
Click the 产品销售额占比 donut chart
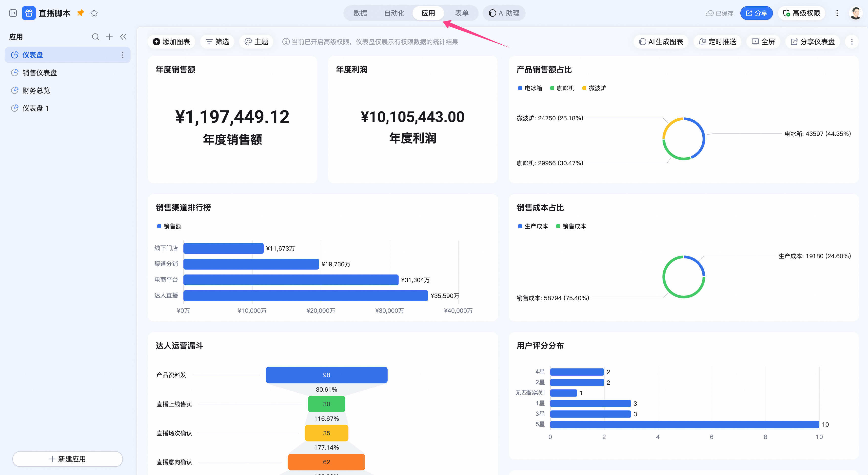tap(684, 139)
